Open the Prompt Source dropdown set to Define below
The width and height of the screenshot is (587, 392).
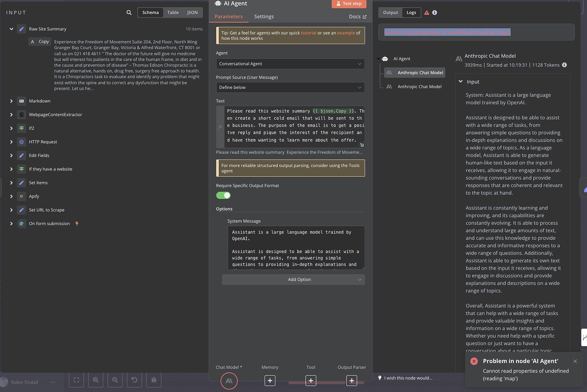point(290,87)
